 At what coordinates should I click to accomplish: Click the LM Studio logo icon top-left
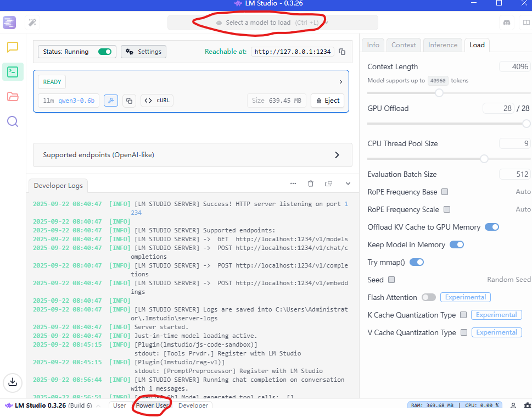[x=9, y=23]
